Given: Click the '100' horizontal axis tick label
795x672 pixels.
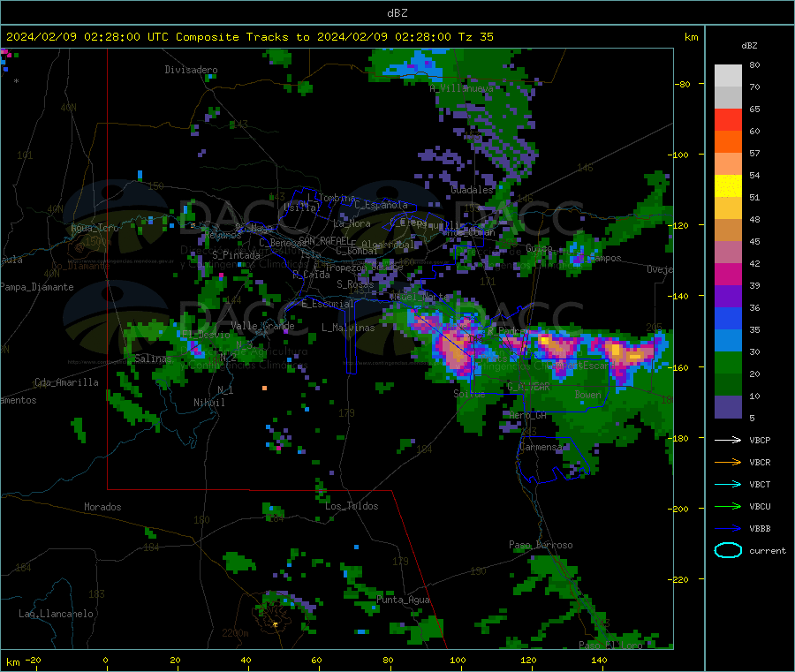Looking at the screenshot, I should pyautogui.click(x=458, y=660).
